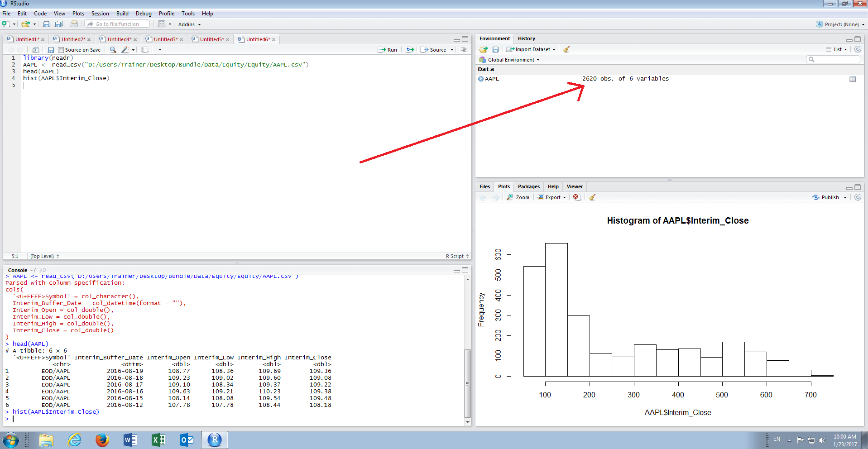868x449 pixels.
Task: Click Go to file/function field
Action: click(x=118, y=24)
